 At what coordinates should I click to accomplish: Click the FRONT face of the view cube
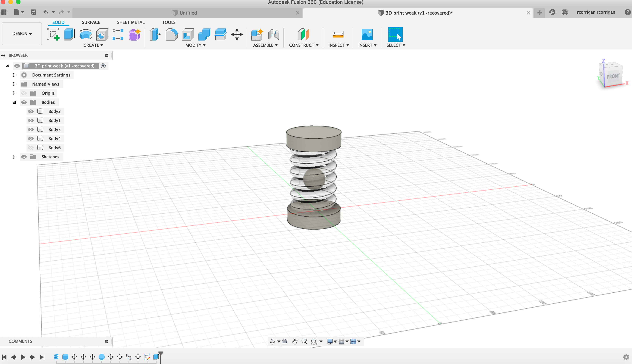[613, 76]
